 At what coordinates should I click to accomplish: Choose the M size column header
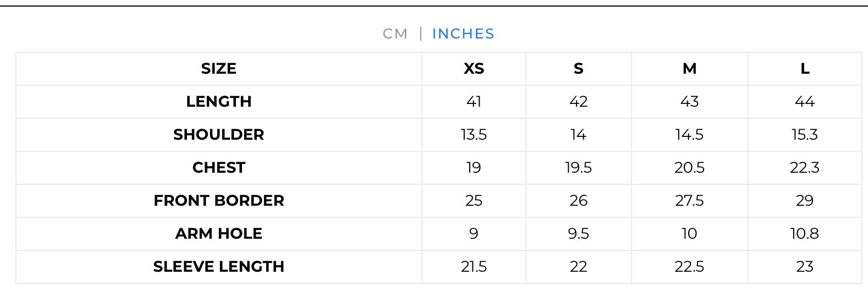tap(689, 69)
